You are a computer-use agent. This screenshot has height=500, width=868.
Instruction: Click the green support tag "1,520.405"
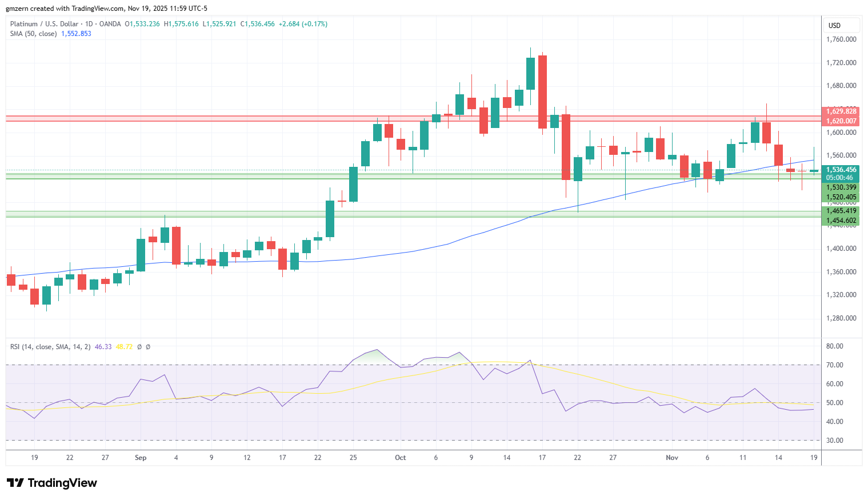pyautogui.click(x=841, y=197)
